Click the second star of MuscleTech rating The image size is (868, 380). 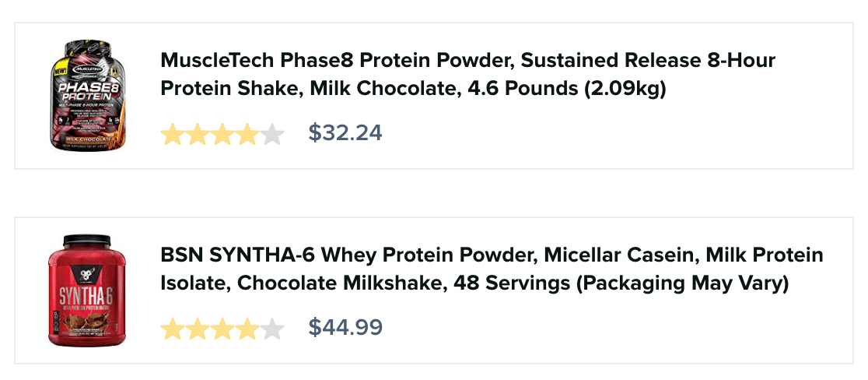pos(197,135)
